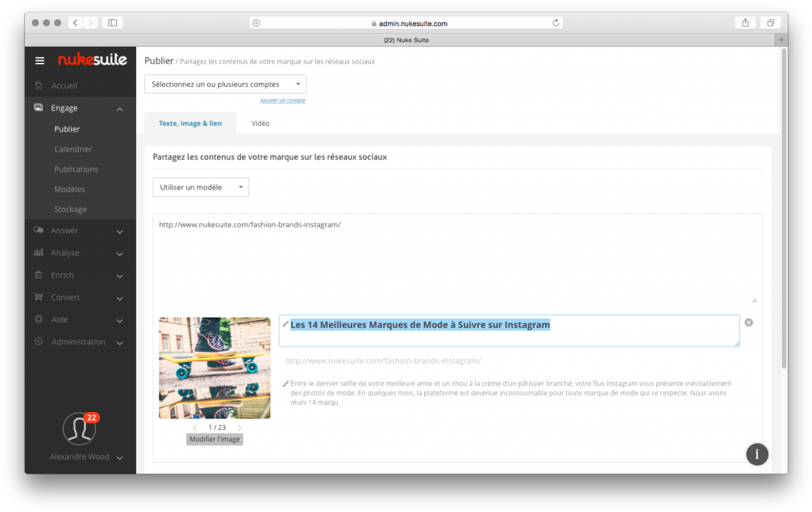
Task: Click the 'Ajouter un compte' link
Action: 282,100
